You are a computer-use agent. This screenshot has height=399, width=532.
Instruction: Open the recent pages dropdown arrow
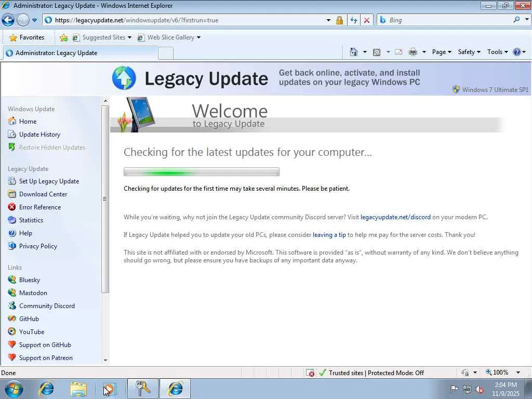(x=34, y=20)
